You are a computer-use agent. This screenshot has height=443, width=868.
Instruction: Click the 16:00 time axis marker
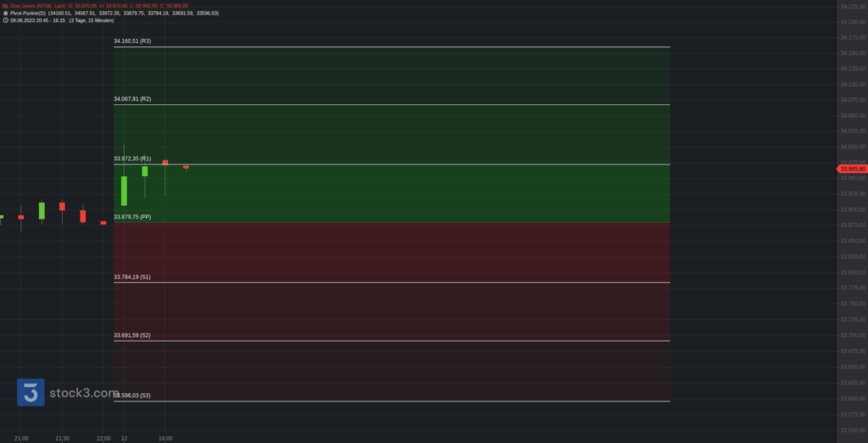pos(165,438)
